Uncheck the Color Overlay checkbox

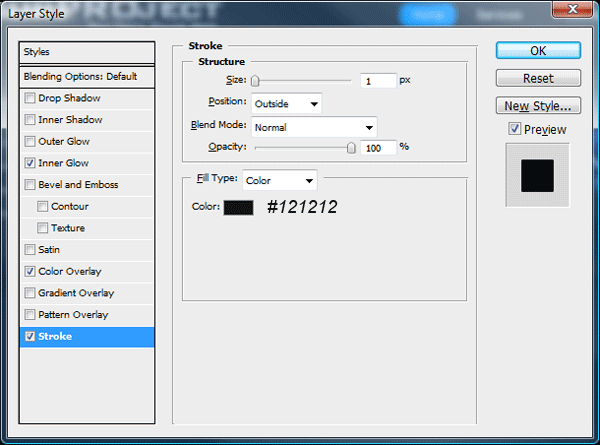click(x=30, y=272)
